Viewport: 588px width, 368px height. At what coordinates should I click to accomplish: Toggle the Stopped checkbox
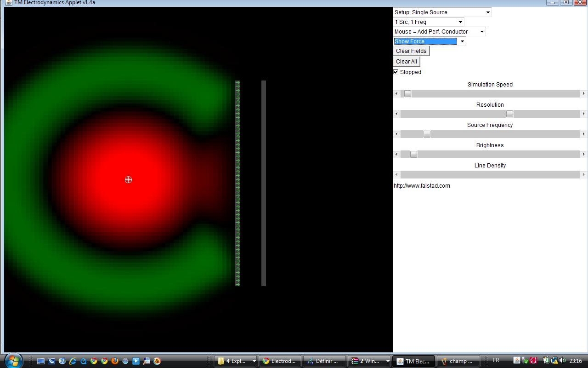pos(396,72)
